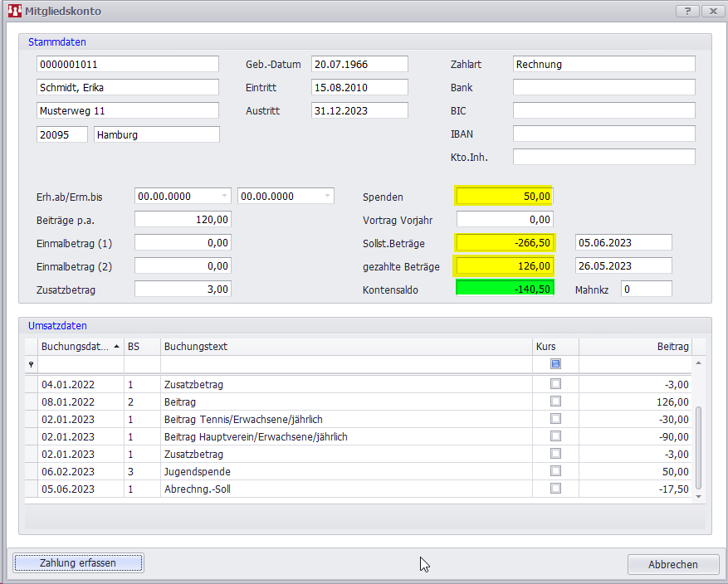This screenshot has width=728, height=584.
Task: Enable Kurs for Beitrag Tennis row
Action: [555, 419]
